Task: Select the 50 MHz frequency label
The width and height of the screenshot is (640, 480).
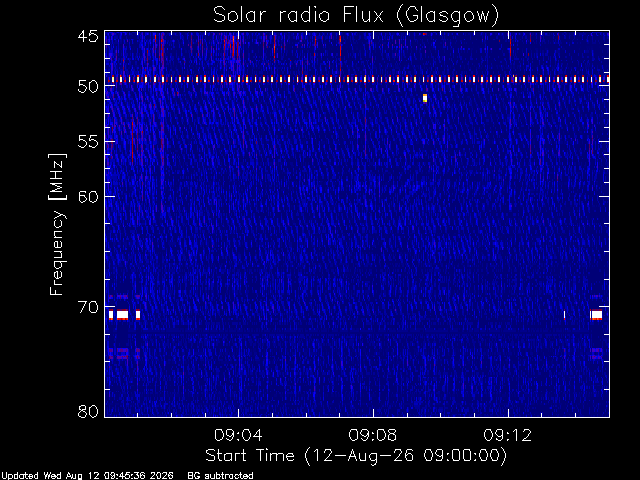Action: [88, 87]
